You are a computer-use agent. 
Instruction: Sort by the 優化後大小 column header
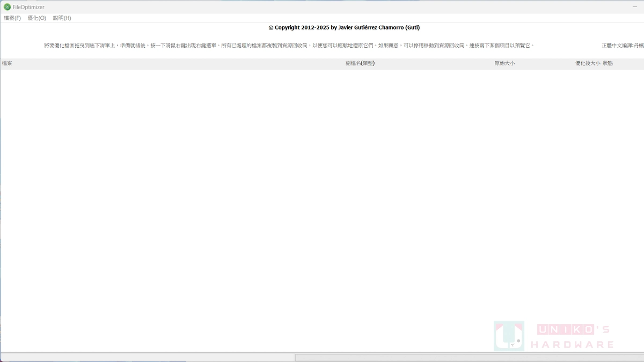pyautogui.click(x=587, y=63)
